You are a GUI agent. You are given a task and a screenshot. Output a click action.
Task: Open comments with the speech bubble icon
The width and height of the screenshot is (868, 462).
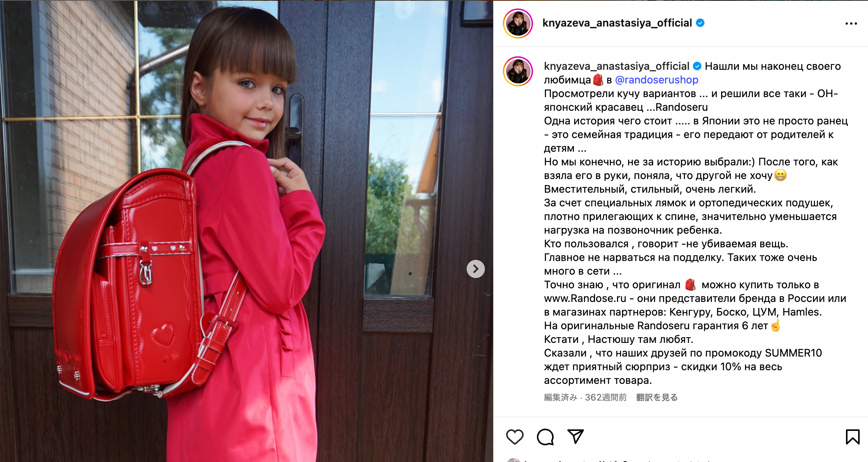click(x=545, y=437)
